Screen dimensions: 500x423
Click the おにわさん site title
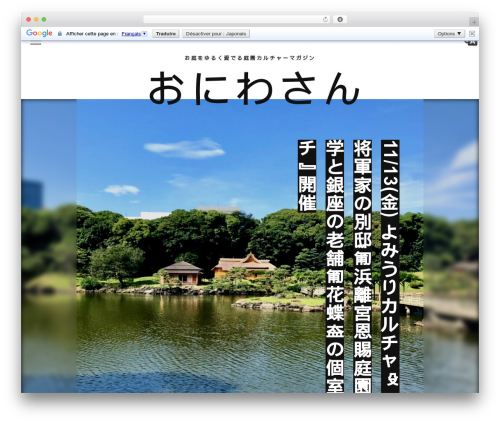(254, 88)
